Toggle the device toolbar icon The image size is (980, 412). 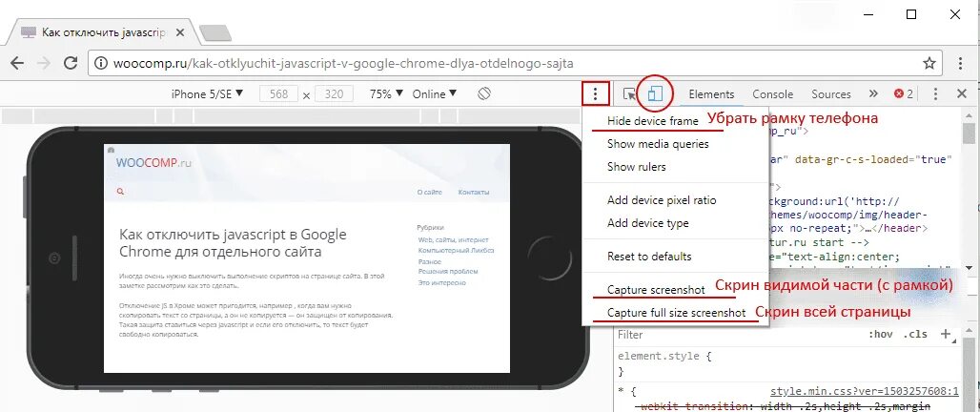654,93
